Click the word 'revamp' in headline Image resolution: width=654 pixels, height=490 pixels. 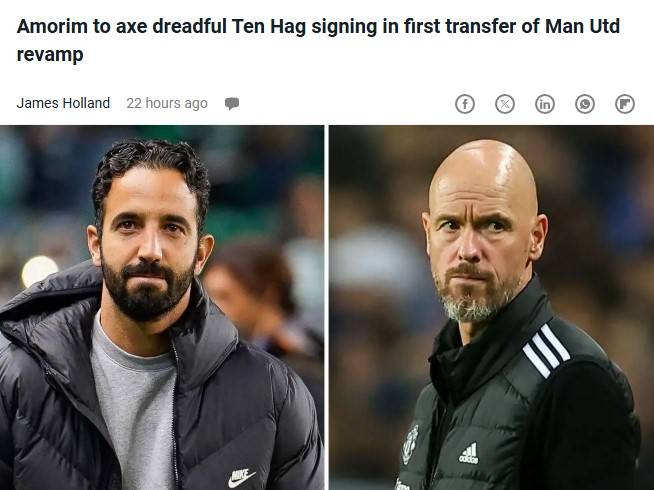coord(50,55)
